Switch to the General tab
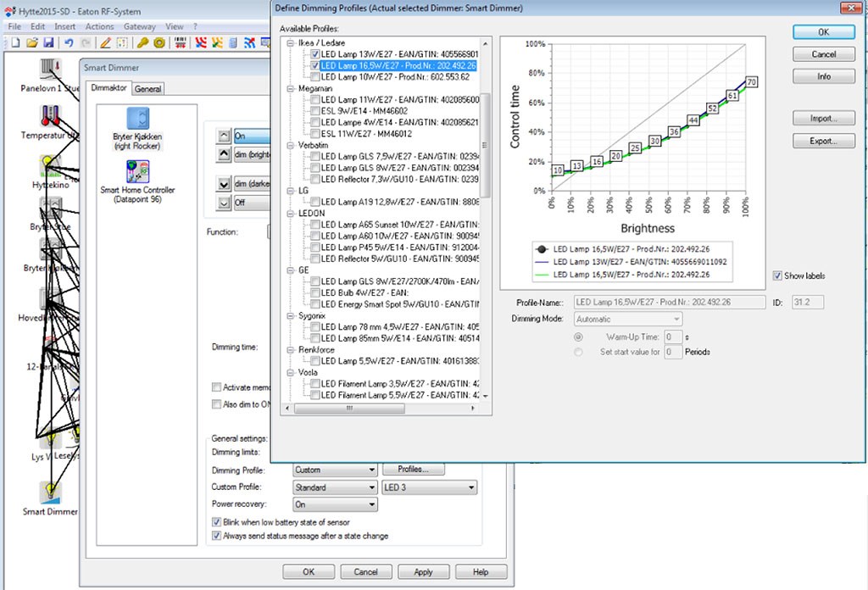The height and width of the screenshot is (590, 868). pos(148,89)
